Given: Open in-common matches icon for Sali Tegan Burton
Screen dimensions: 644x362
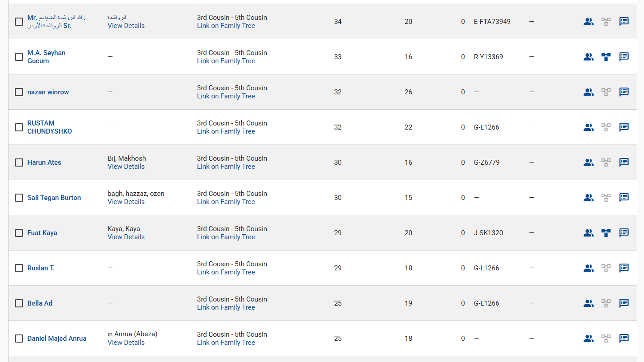Looking at the screenshot, I should pos(588,198).
